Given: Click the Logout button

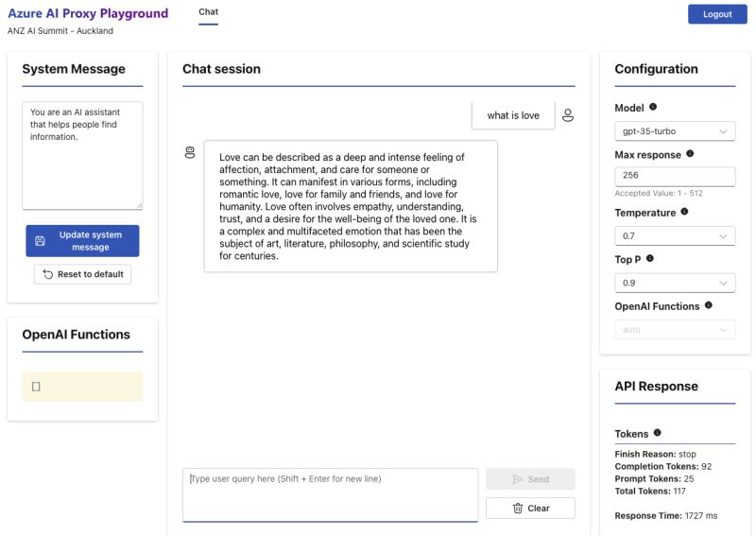Looking at the screenshot, I should point(717,14).
